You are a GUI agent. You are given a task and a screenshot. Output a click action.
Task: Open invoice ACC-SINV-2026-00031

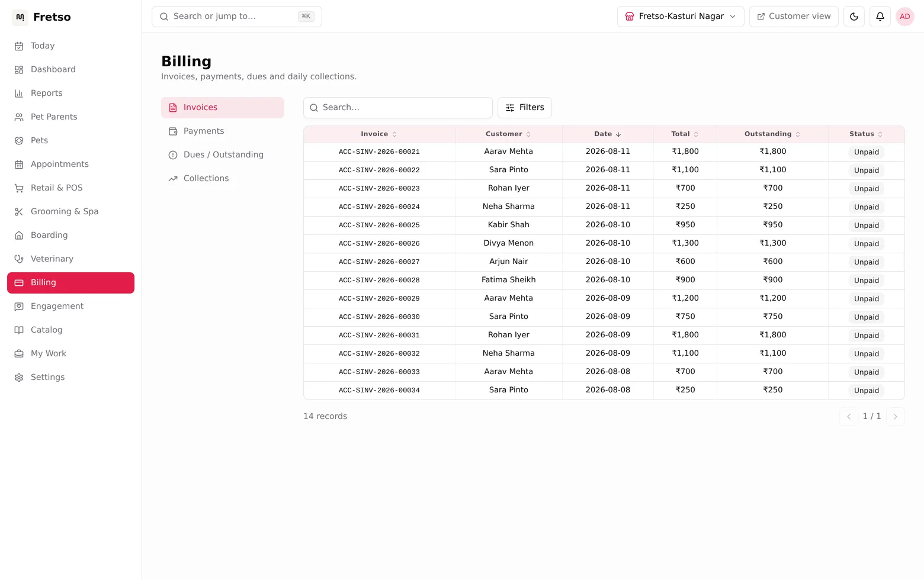(x=379, y=336)
